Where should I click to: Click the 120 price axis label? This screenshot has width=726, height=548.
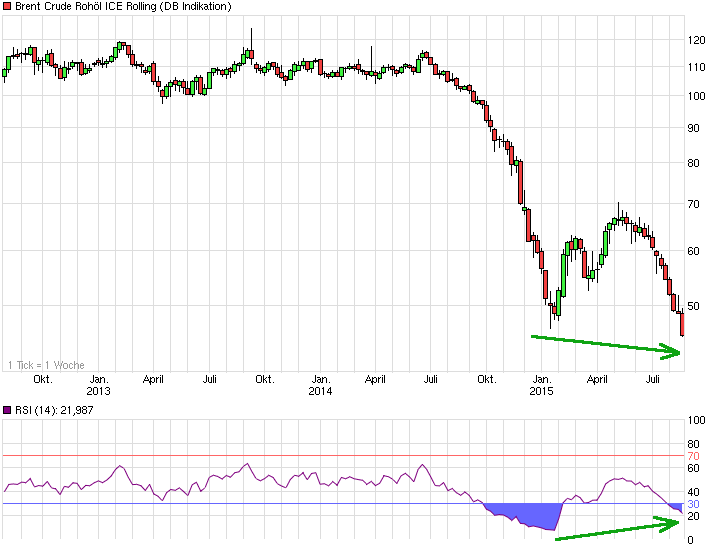coord(696,40)
